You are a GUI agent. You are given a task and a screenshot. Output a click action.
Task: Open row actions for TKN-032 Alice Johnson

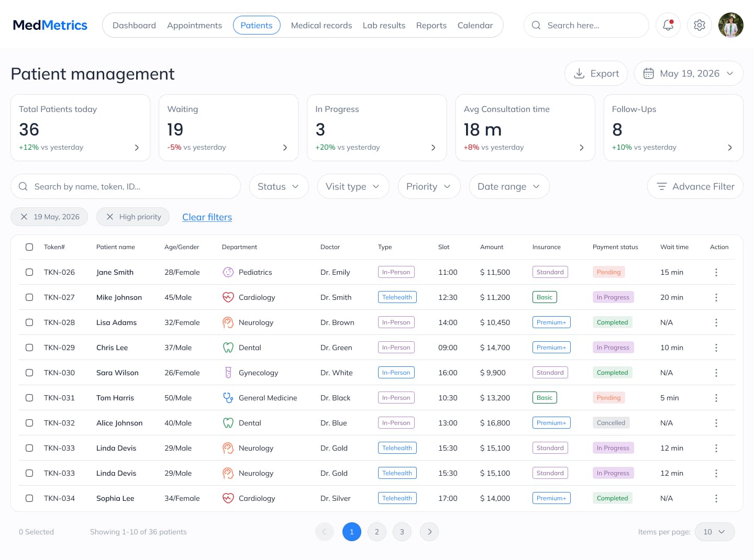point(716,423)
